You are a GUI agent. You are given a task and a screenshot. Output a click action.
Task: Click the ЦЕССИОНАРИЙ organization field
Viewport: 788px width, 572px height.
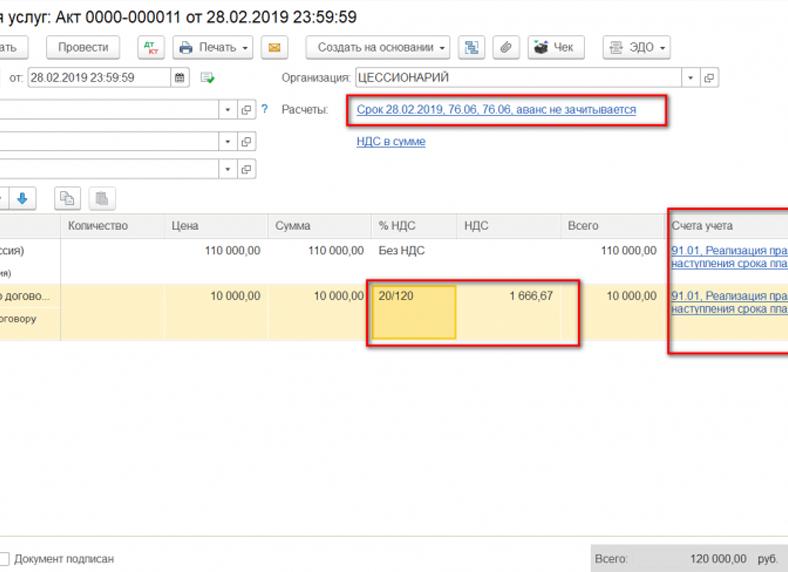[x=518, y=77]
